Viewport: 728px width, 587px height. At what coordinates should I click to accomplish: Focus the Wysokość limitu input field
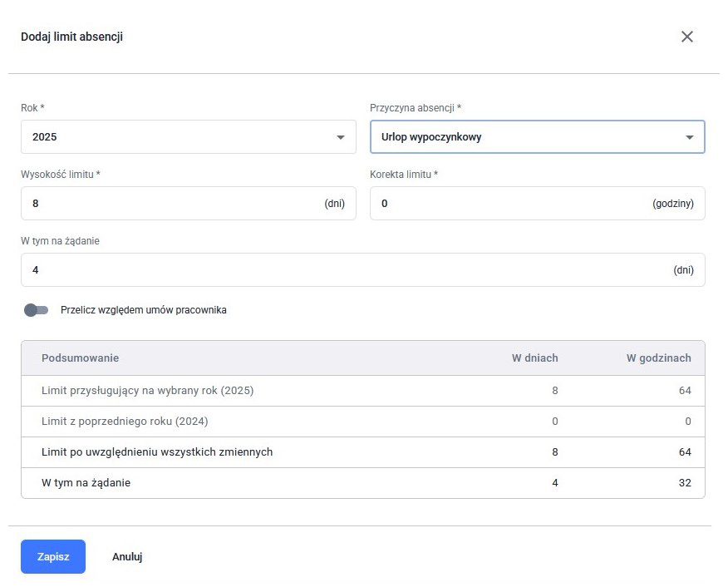[x=188, y=204]
